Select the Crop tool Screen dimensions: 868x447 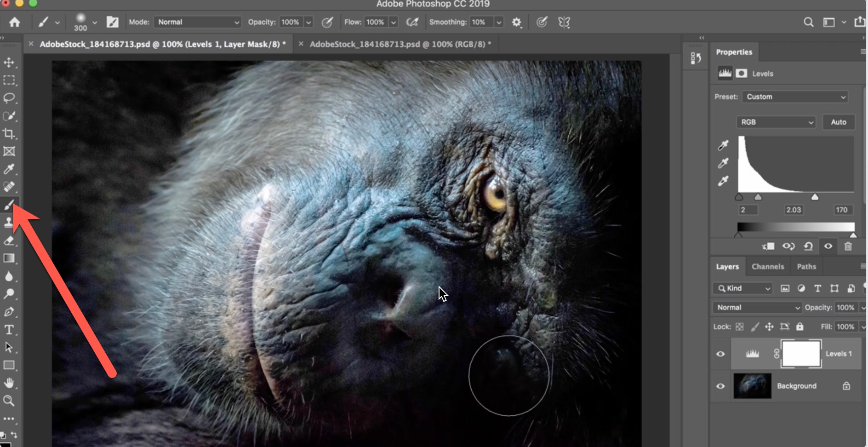tap(9, 134)
